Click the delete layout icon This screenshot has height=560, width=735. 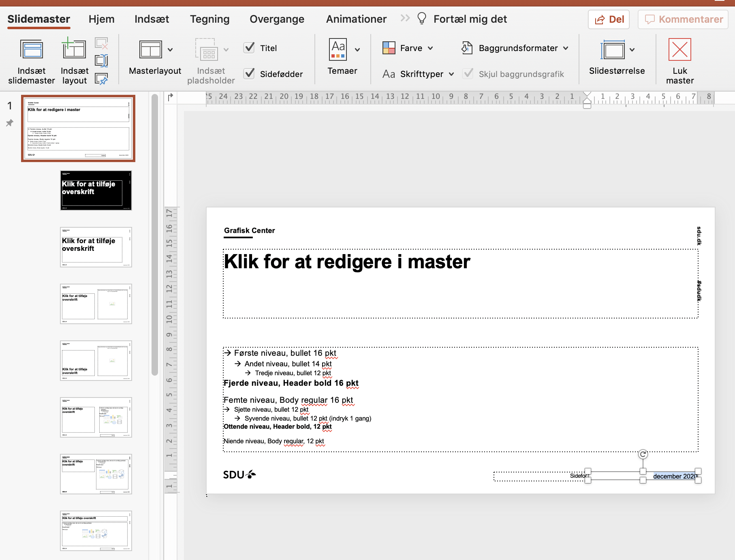coord(101,43)
